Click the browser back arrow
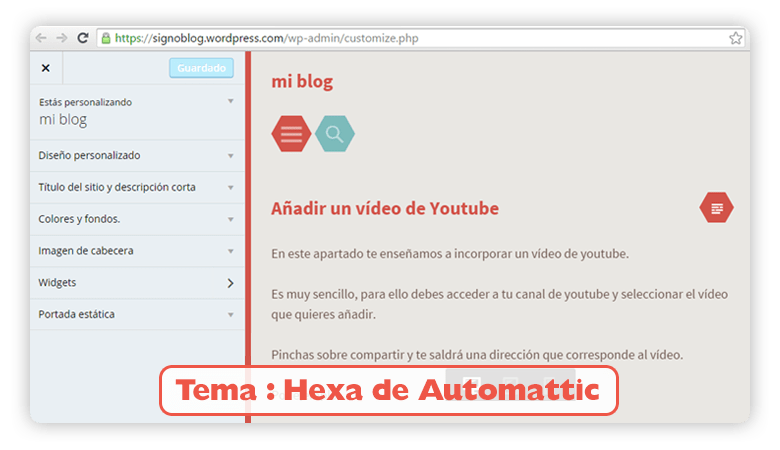This screenshot has height=450, width=780. [x=41, y=38]
